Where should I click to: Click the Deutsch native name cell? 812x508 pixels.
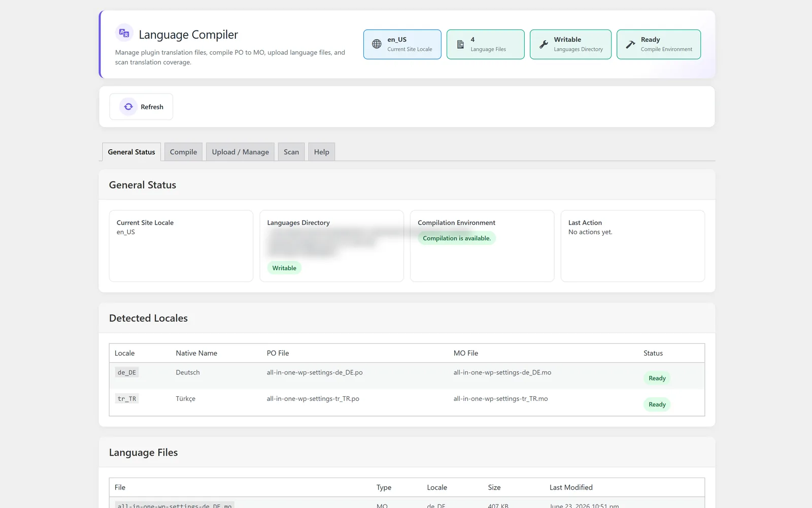(x=188, y=372)
